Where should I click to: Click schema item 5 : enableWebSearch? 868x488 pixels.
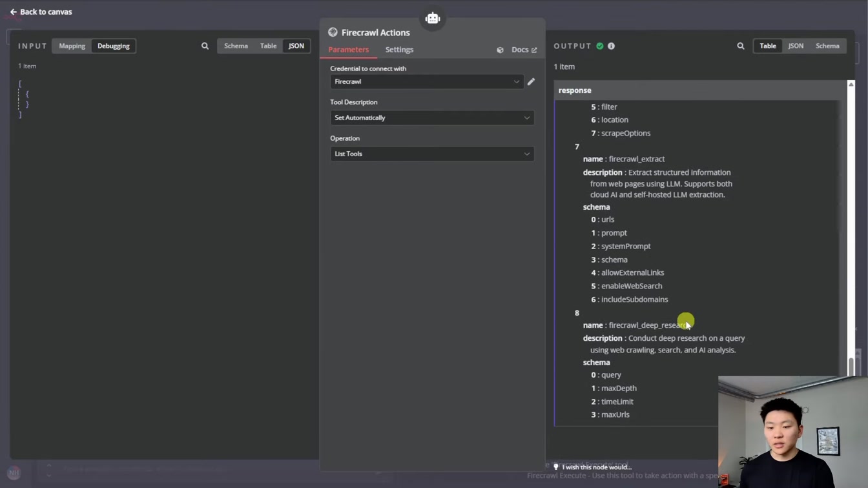(x=626, y=286)
